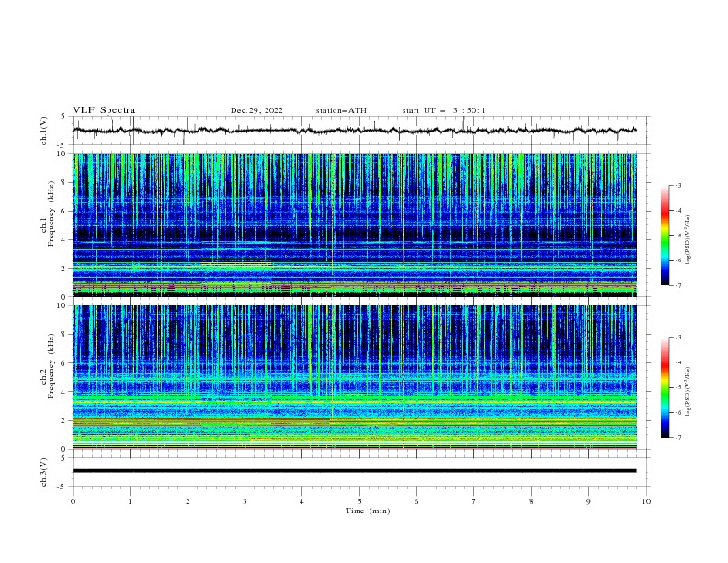Click inside the ch.1 spectrogram panel
Image resolution: width=728 pixels, height=563 pixels.
[355, 224]
